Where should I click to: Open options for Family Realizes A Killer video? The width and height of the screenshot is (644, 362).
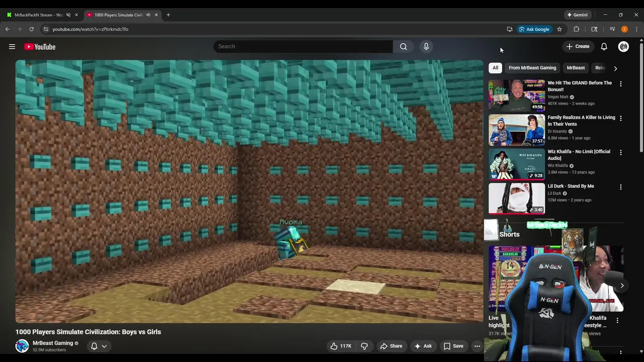(x=621, y=118)
